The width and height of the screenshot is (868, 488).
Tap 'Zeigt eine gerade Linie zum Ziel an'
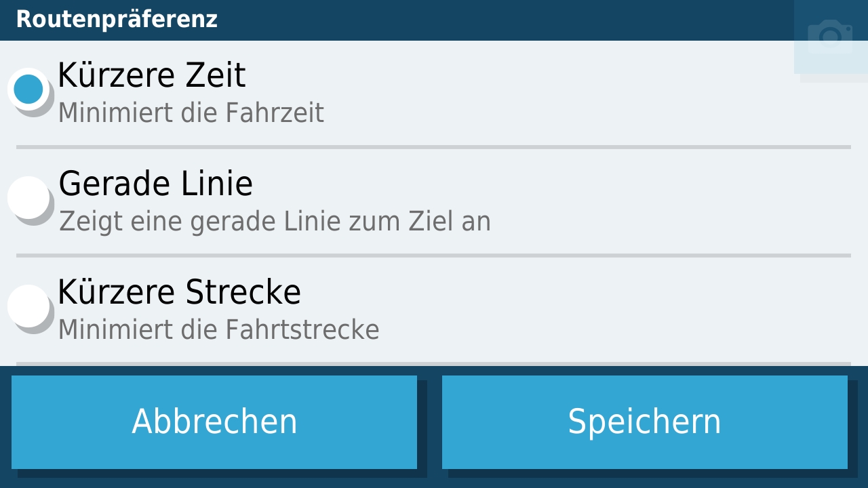coord(275,222)
